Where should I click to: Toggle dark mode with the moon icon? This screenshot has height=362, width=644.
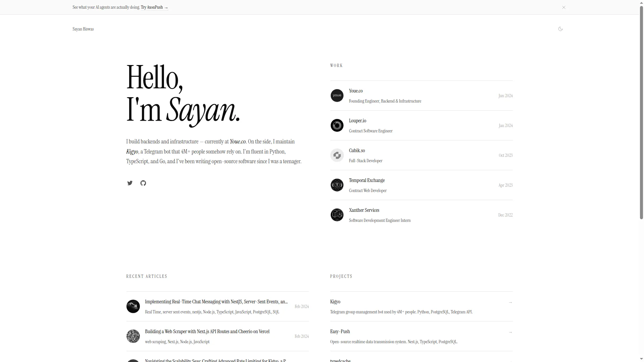pyautogui.click(x=560, y=29)
